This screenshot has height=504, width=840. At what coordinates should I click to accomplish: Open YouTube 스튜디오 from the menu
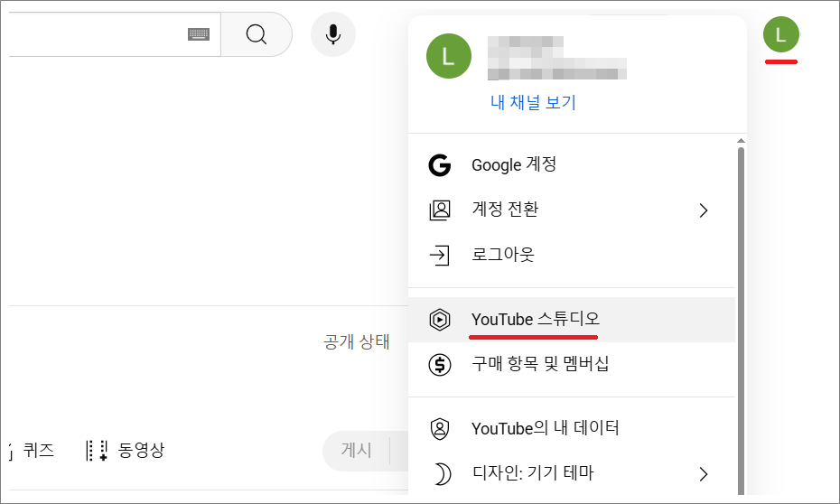[572, 320]
